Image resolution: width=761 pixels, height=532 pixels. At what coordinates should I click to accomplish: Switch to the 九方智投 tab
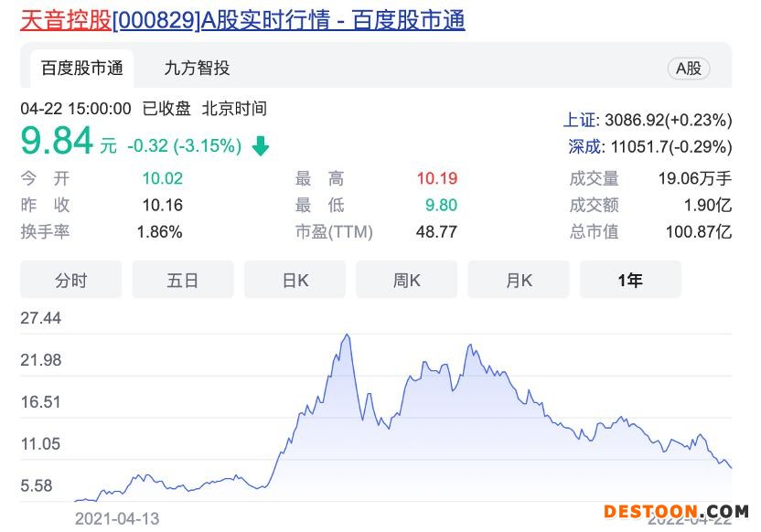pyautogui.click(x=197, y=68)
